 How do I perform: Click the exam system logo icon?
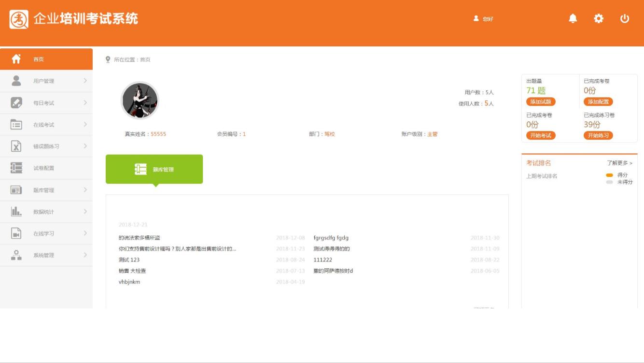19,19
